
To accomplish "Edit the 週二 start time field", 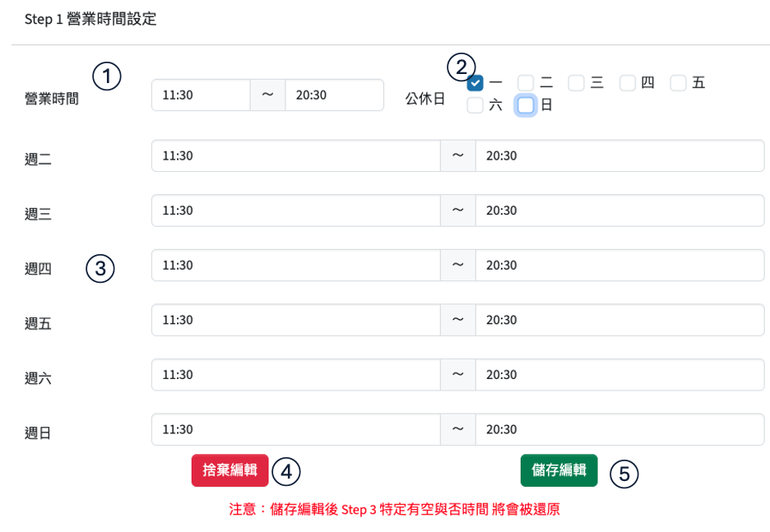I will point(295,156).
